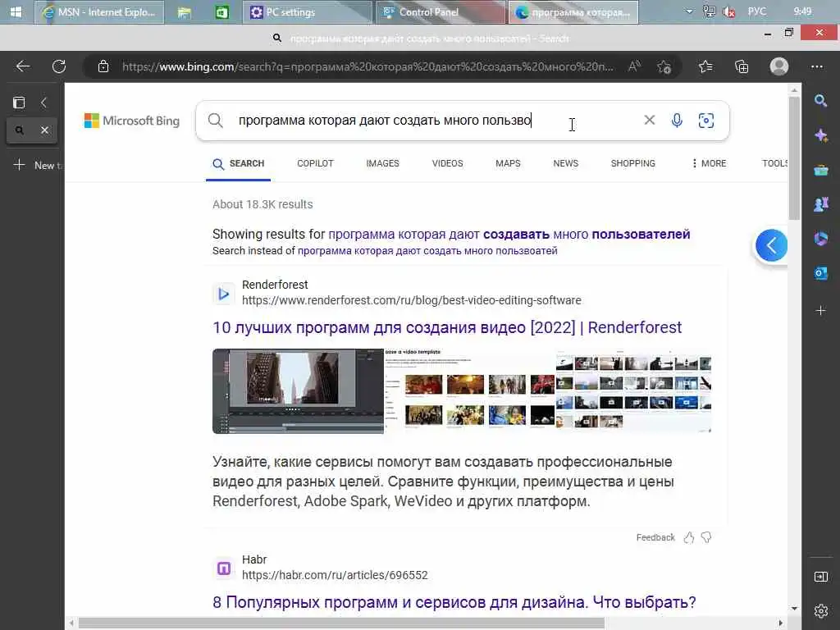Select the SEARCH tab
The height and width of the screenshot is (630, 840).
(x=239, y=163)
